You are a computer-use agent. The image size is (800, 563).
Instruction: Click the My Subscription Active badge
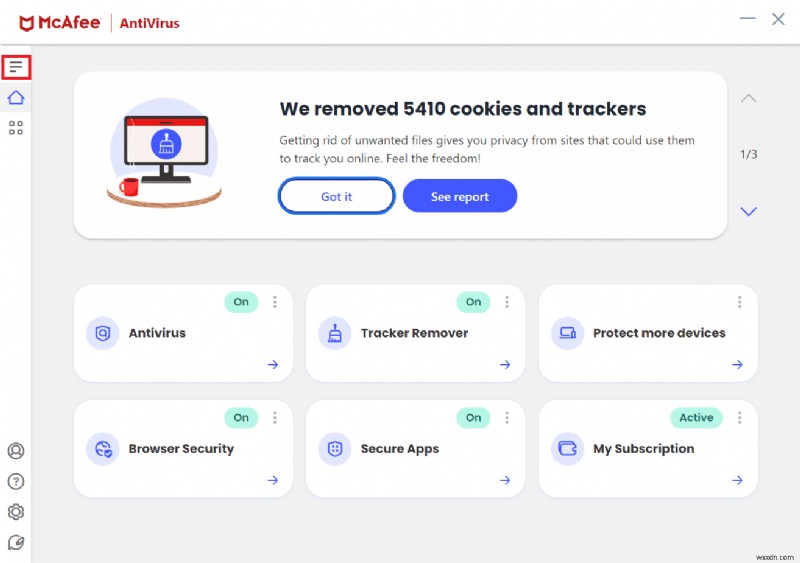(x=696, y=418)
